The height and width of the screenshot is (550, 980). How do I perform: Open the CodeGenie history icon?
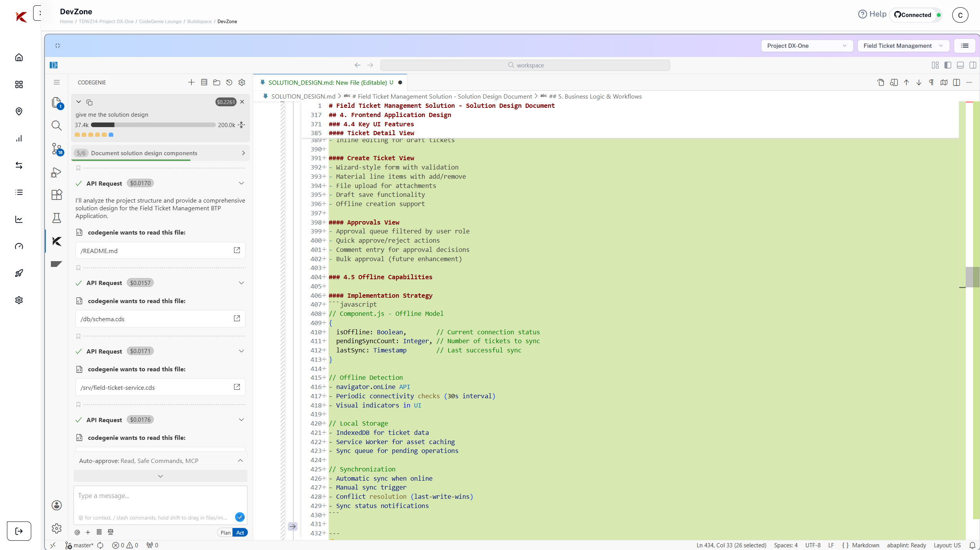(x=229, y=82)
